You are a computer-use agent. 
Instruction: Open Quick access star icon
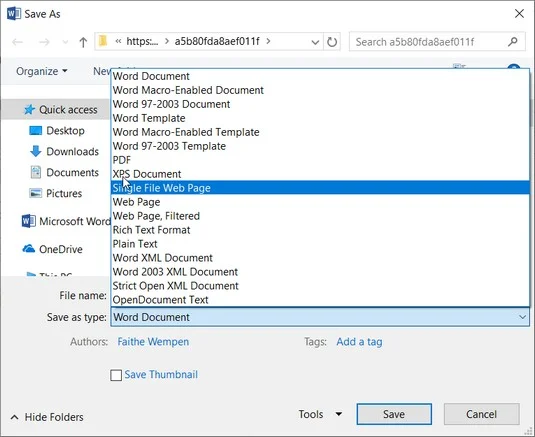[29, 110]
